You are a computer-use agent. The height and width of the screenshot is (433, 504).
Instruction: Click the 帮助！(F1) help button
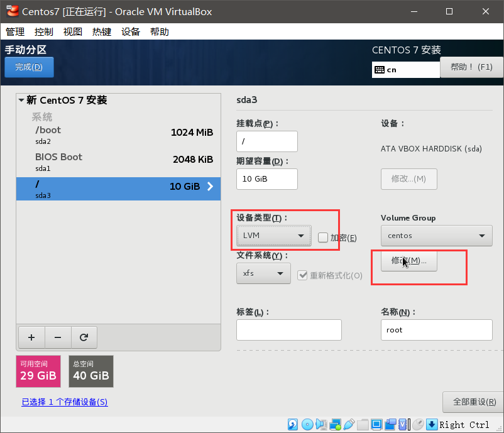point(471,67)
